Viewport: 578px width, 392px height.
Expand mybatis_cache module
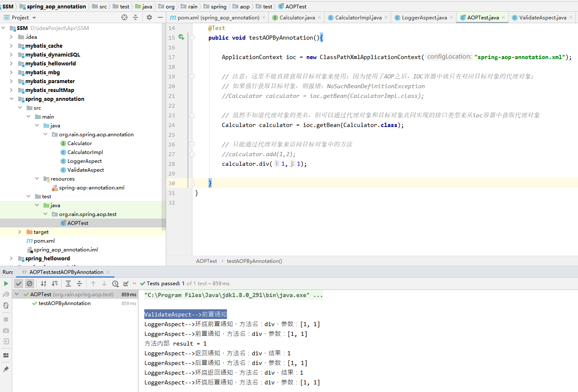click(11, 46)
